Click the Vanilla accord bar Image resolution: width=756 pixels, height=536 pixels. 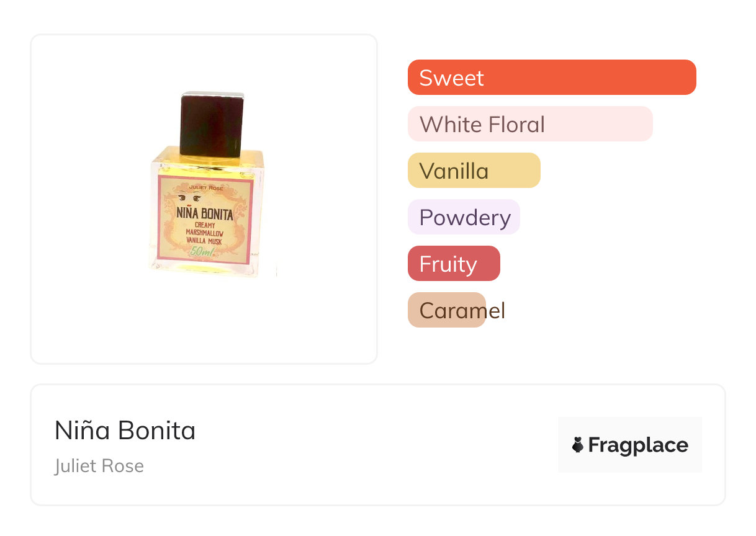tap(474, 171)
